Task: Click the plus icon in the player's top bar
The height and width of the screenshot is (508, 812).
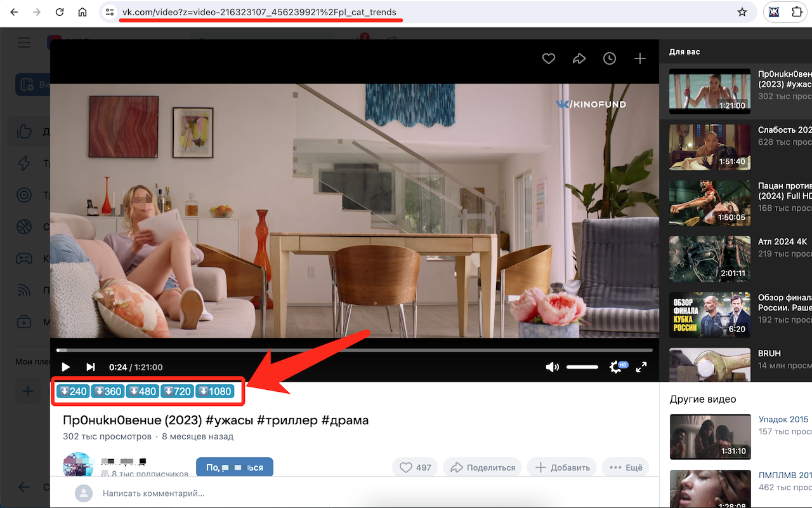Action: (x=639, y=58)
